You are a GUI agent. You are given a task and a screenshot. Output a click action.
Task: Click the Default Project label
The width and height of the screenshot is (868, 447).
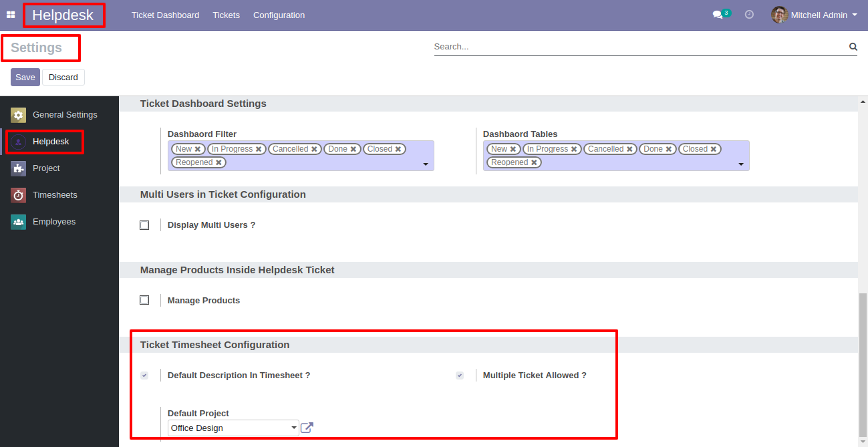(x=198, y=414)
